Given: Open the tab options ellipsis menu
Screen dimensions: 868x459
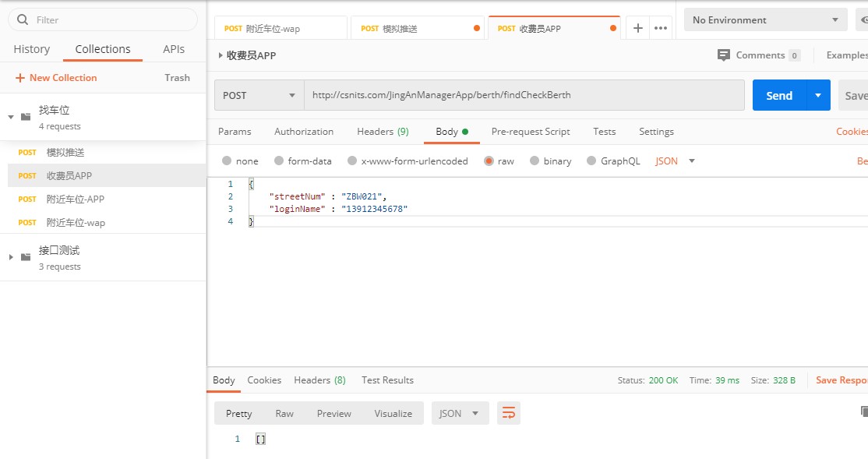Looking at the screenshot, I should coord(661,28).
